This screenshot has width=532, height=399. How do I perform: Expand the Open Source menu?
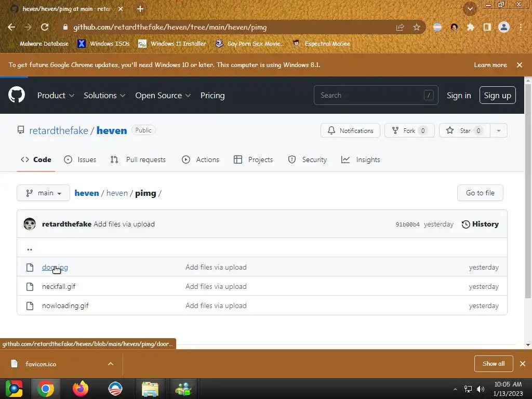tap(163, 96)
